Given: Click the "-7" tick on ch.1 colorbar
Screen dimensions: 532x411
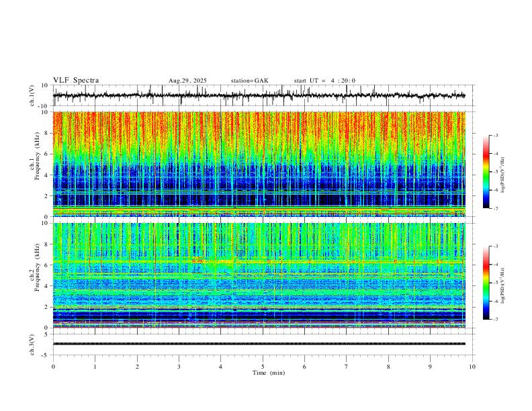Looking at the screenshot, I should pyautogui.click(x=496, y=209).
